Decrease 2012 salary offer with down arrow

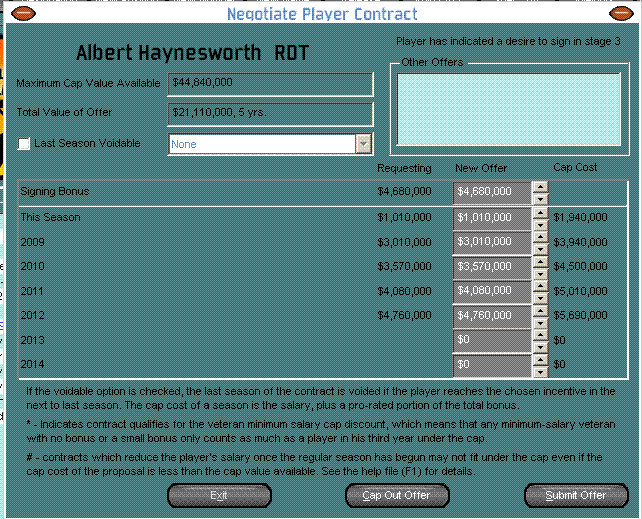click(540, 323)
